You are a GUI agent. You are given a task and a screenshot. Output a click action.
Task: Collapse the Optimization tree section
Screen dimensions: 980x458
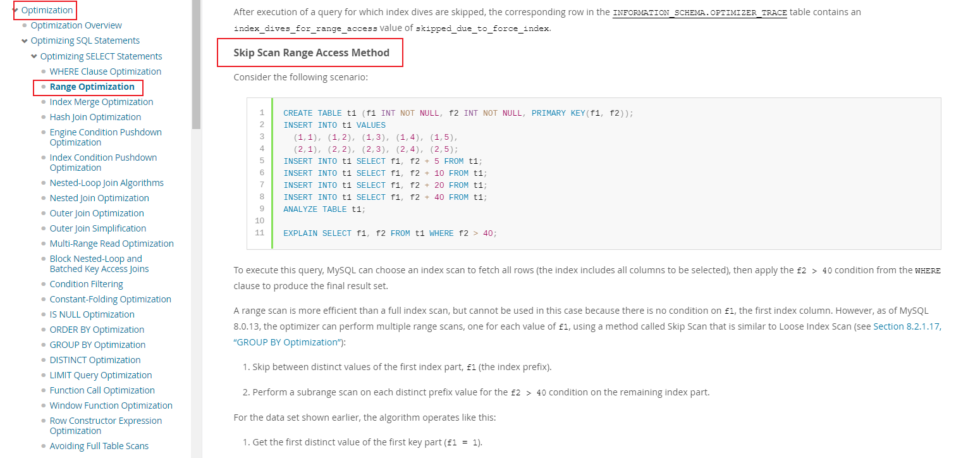(x=15, y=10)
